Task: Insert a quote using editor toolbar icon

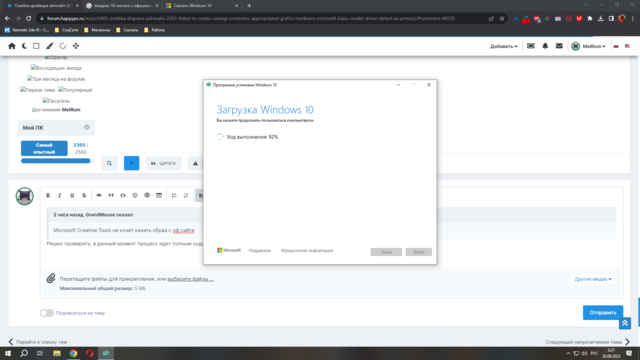Action: pos(111,196)
